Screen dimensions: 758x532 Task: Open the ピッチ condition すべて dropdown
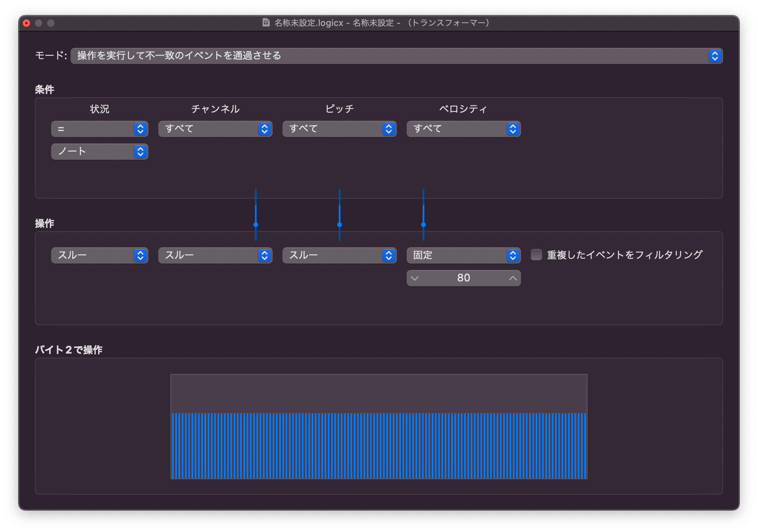coord(339,129)
